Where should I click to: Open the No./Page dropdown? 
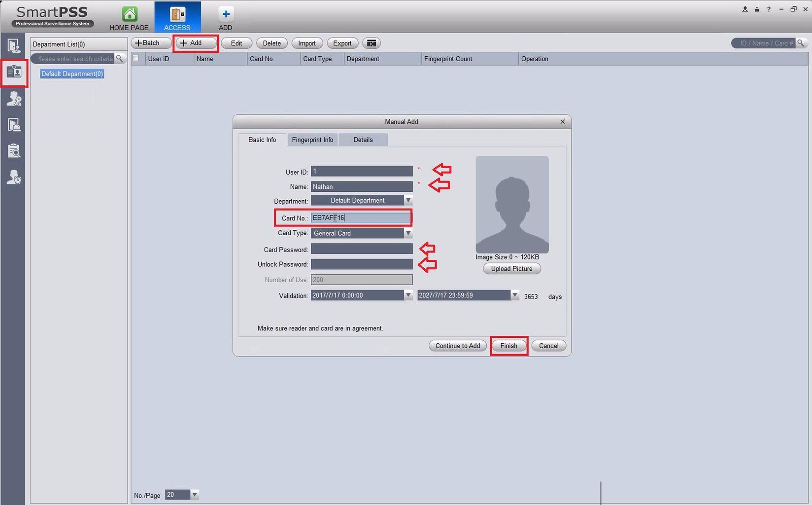[x=194, y=494]
